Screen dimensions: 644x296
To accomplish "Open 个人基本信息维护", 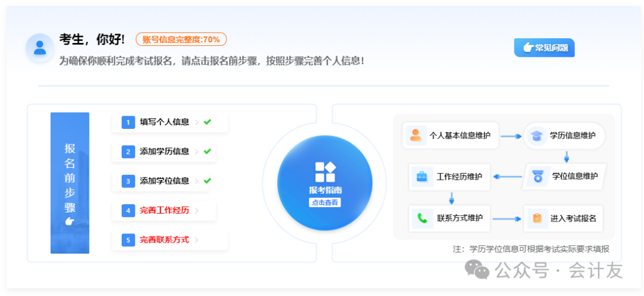I will tap(451, 135).
